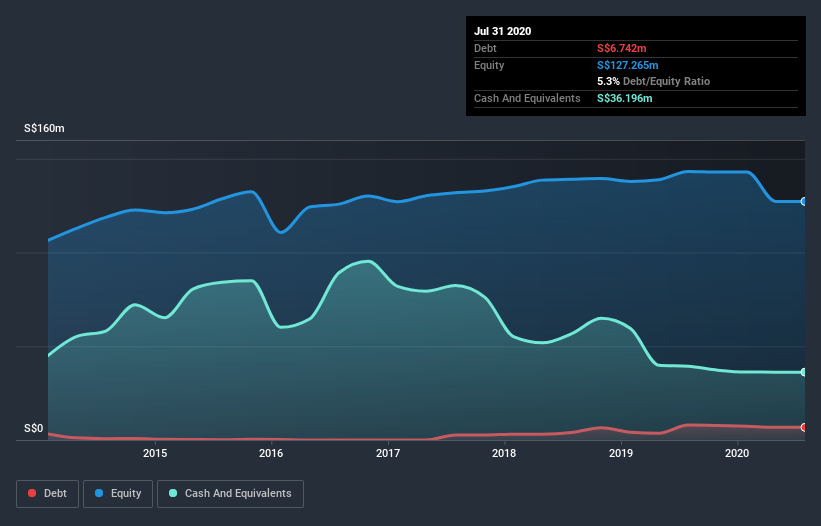Click the Jul 31 2020 tooltip date

tap(503, 31)
